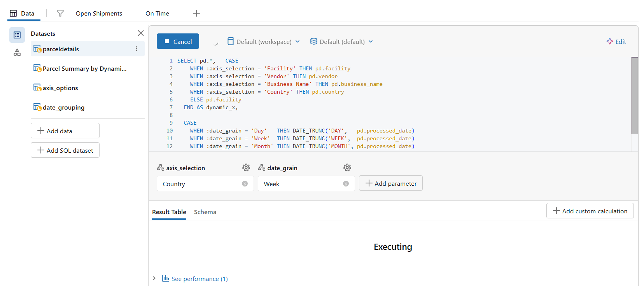Click the Executing status text
Screen dimensions: 644x286
[393, 247]
